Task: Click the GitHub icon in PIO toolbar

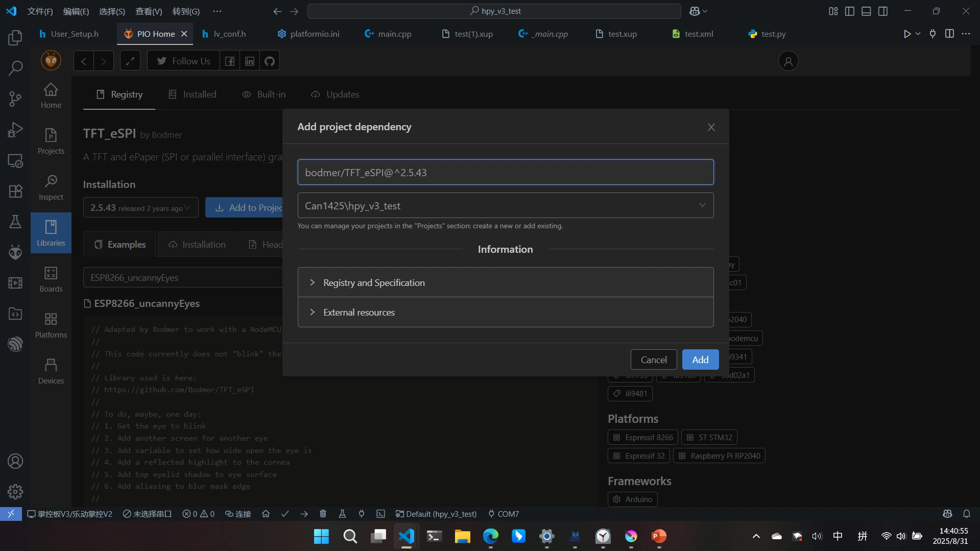Action: point(270,61)
